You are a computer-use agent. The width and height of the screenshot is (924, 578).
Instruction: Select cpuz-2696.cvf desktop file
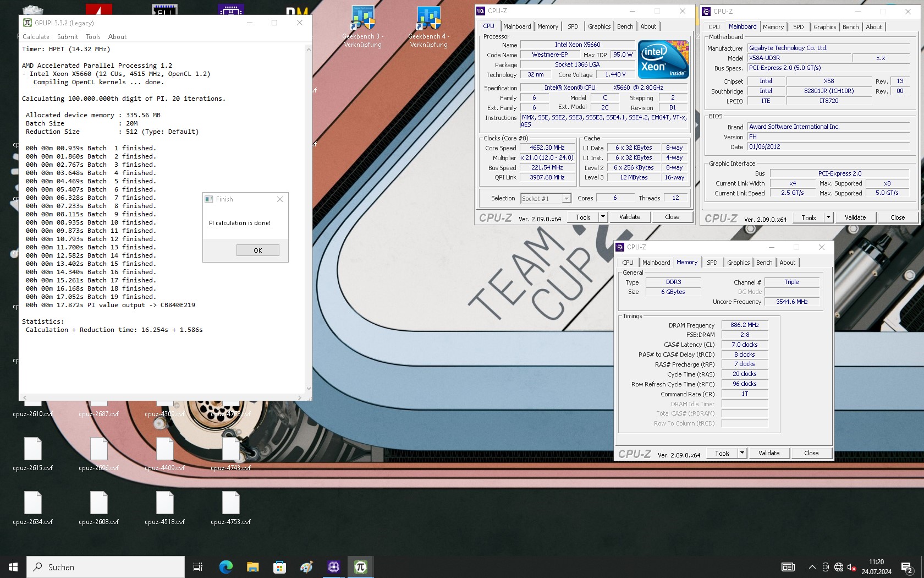pos(99,454)
